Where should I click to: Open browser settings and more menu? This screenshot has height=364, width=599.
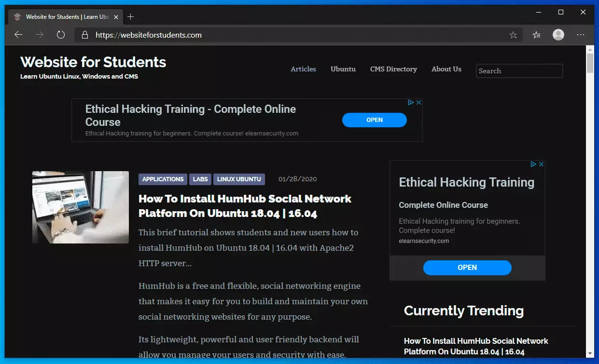coord(581,35)
